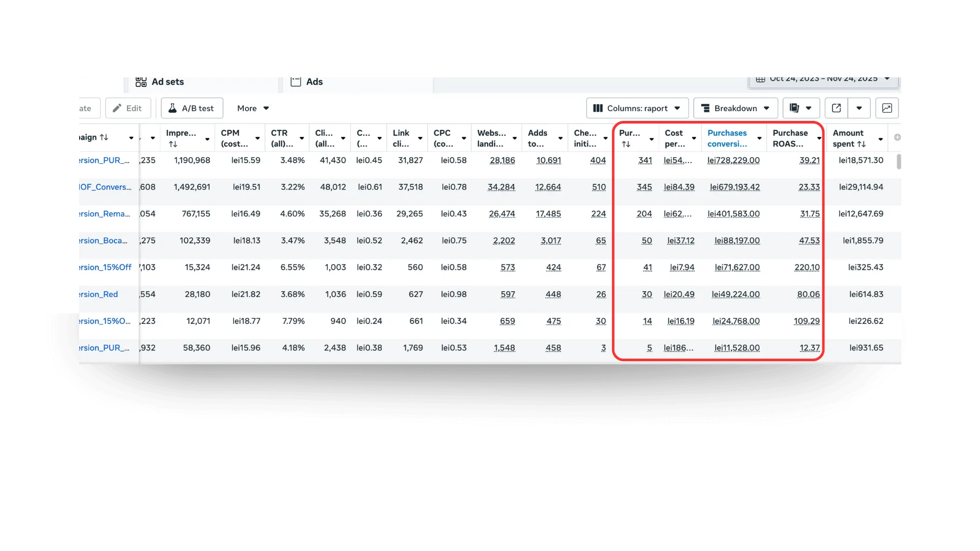Viewport: 980px width, 551px height.
Task: Click the lei728,229.00 conversion value
Action: 733,160
